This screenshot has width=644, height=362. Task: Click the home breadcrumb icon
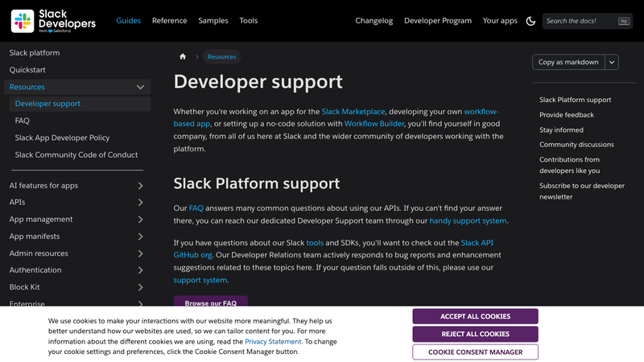click(183, 56)
